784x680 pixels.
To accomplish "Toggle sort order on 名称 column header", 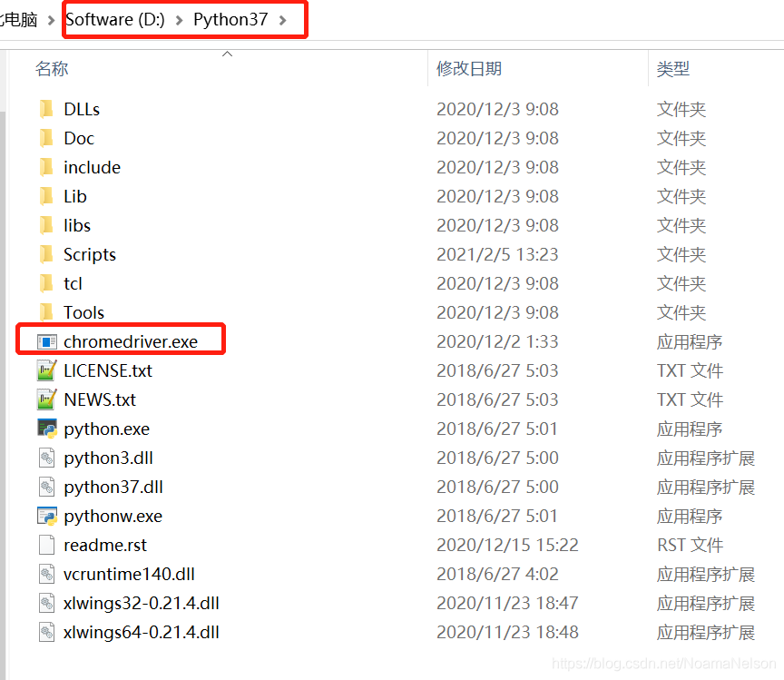I will point(52,68).
